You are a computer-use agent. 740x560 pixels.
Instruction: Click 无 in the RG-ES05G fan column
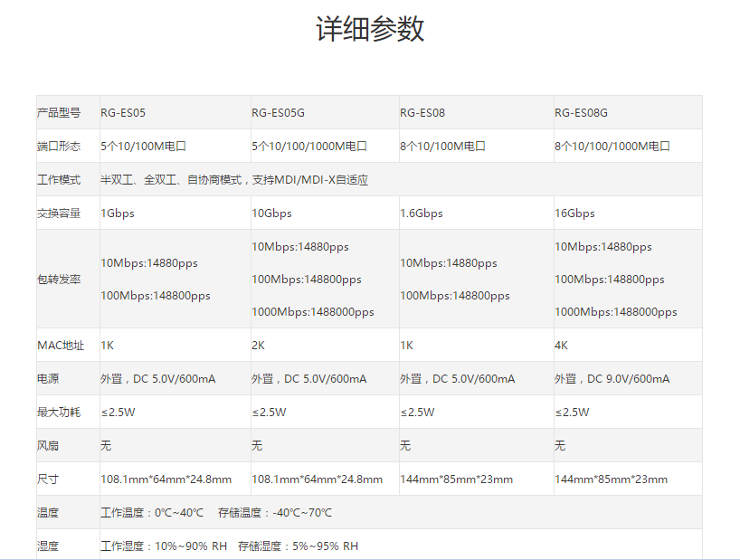coord(257,446)
